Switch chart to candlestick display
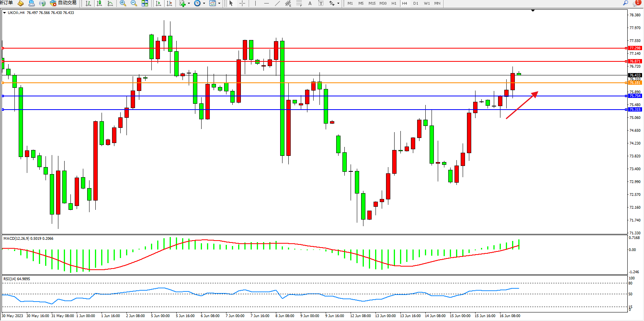Image resolution: width=644 pixels, height=321 pixels. [x=99, y=3]
